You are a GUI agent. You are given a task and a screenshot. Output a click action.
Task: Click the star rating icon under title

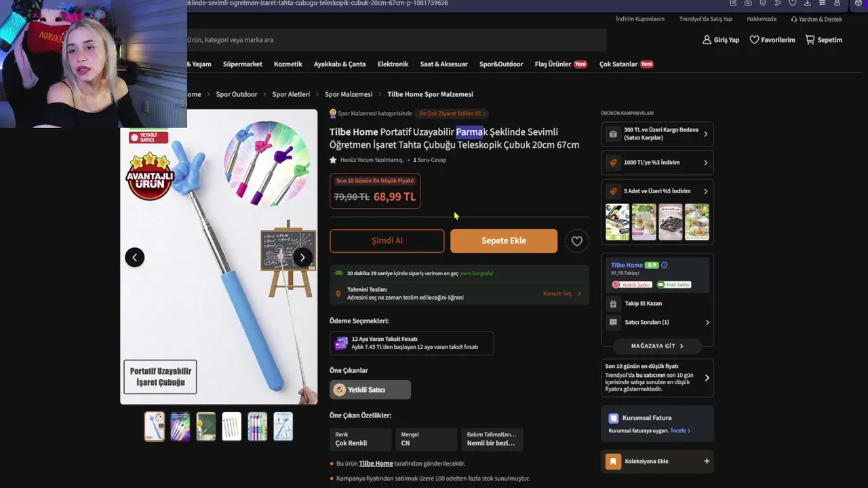[x=333, y=160]
